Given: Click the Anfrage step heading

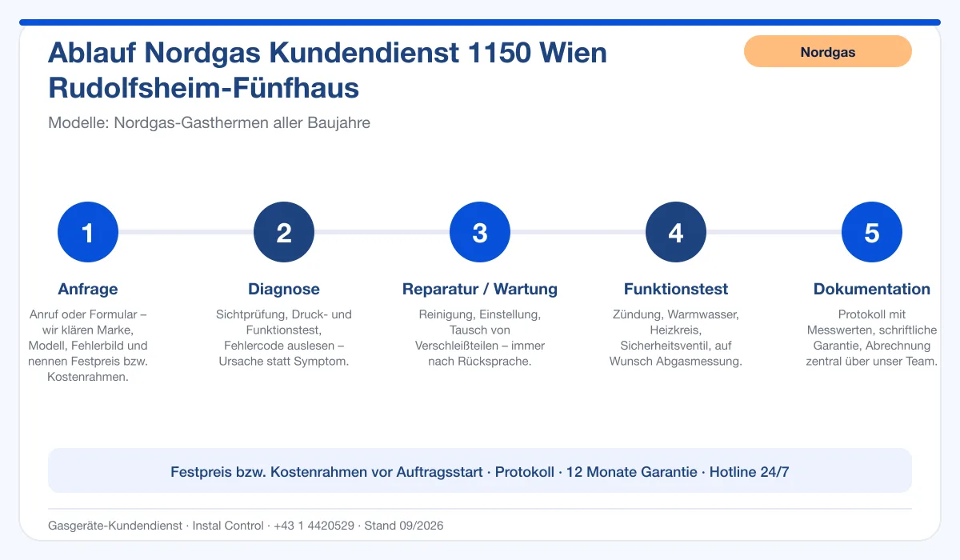Looking at the screenshot, I should [x=88, y=290].
